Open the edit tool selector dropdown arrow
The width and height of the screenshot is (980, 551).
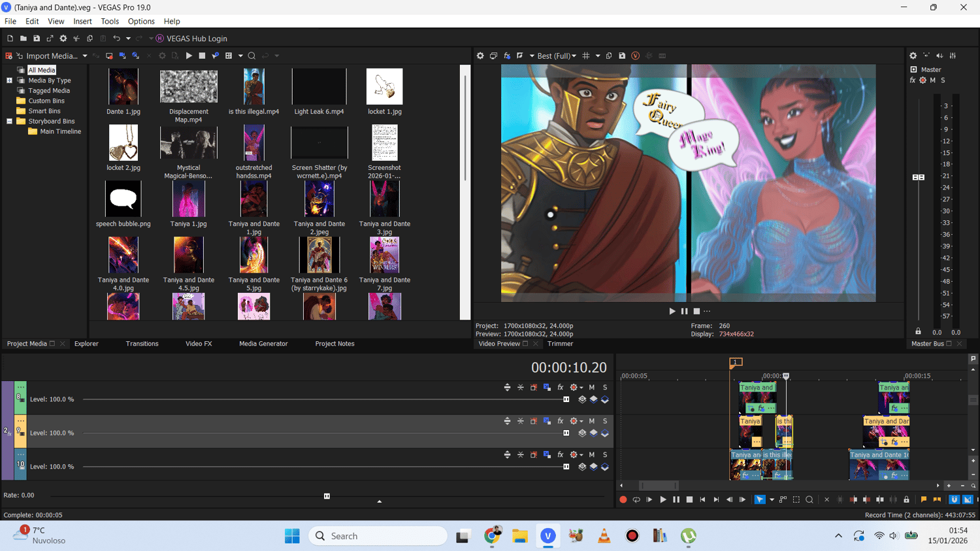click(x=772, y=500)
